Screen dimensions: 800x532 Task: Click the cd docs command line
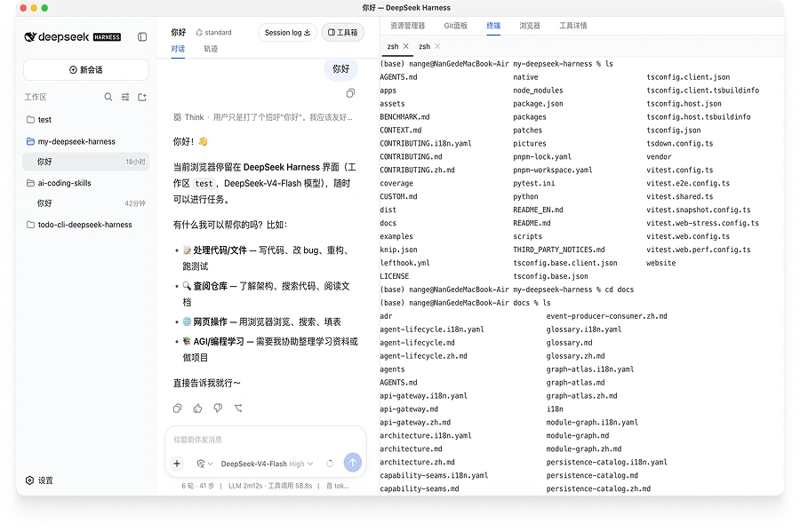[x=508, y=289]
